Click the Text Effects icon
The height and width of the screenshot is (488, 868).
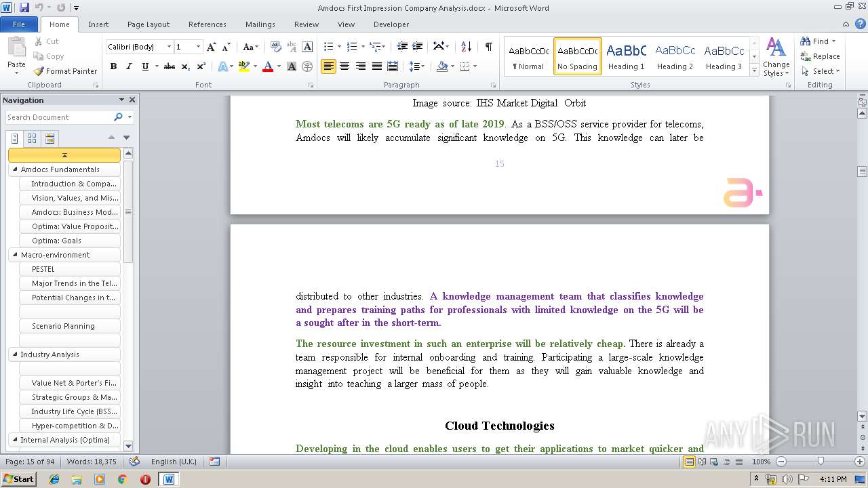click(222, 66)
